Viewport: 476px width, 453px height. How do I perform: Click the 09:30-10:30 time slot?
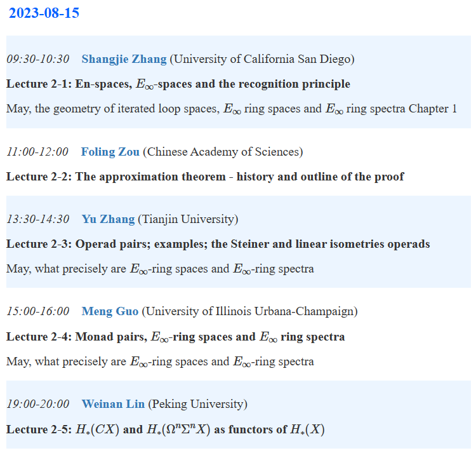[x=37, y=59]
